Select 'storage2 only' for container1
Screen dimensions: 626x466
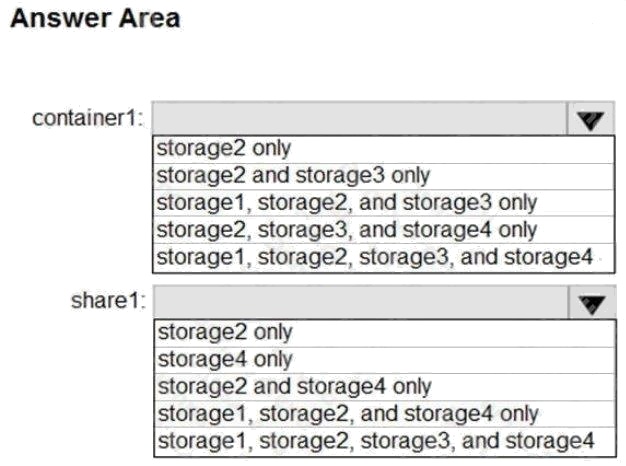(x=224, y=149)
